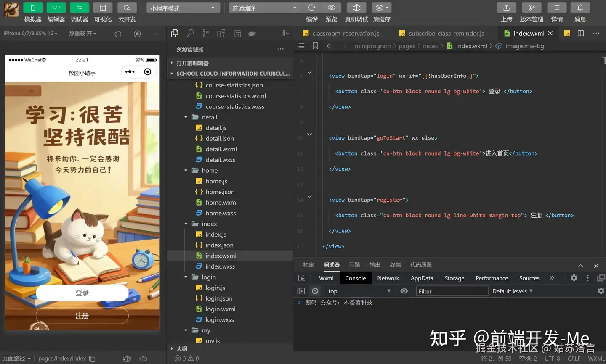This screenshot has width=606, height=364.
Task: Switch to the Network tab
Action: 388,278
